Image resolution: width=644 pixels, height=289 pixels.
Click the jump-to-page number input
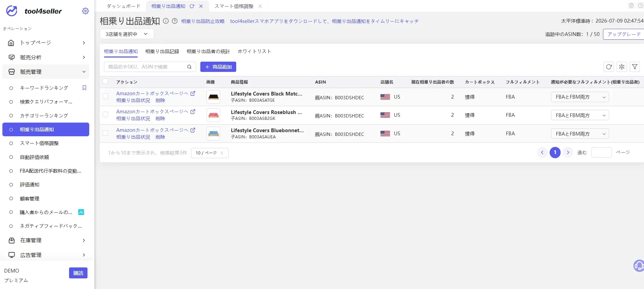tap(601, 152)
